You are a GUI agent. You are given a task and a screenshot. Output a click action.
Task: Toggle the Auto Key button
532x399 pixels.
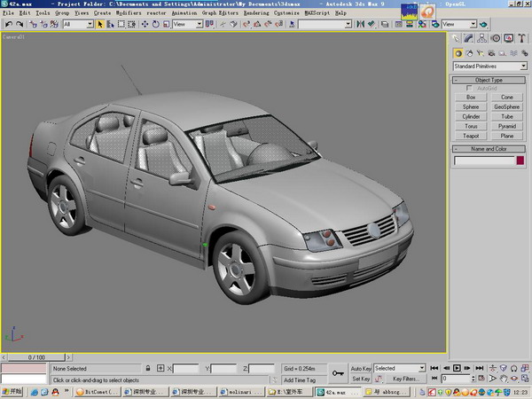click(x=361, y=369)
